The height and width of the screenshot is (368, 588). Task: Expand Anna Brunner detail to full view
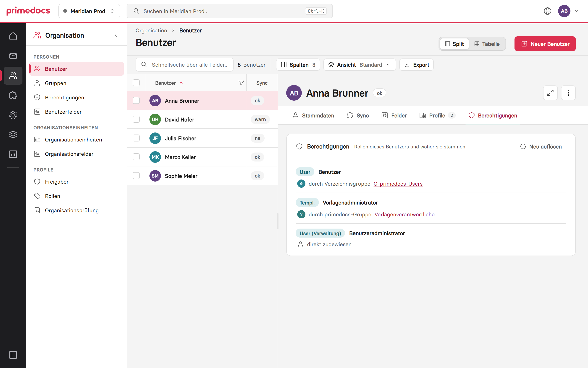pyautogui.click(x=550, y=93)
